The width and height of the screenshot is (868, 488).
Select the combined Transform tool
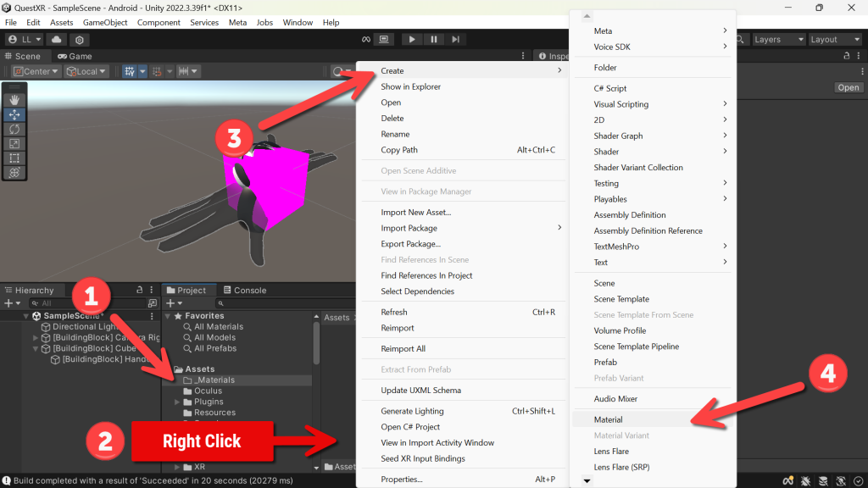(14, 173)
